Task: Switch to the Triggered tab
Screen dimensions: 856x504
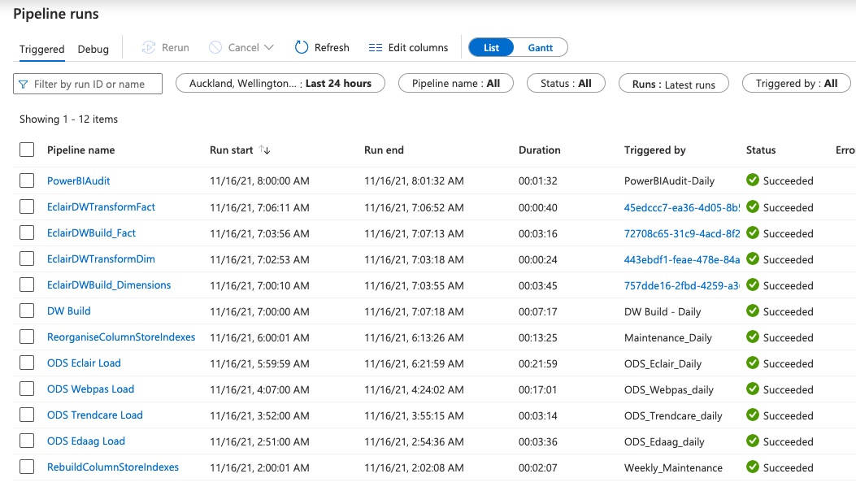Action: pos(42,49)
